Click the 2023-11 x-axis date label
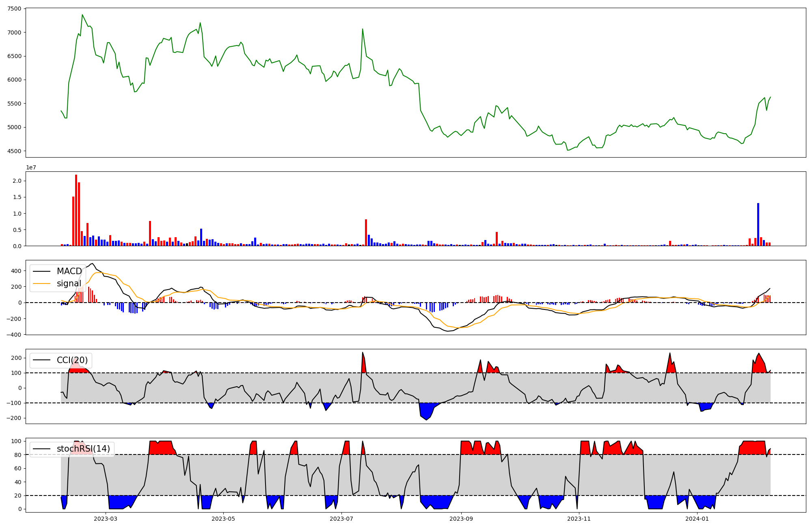 579,519
